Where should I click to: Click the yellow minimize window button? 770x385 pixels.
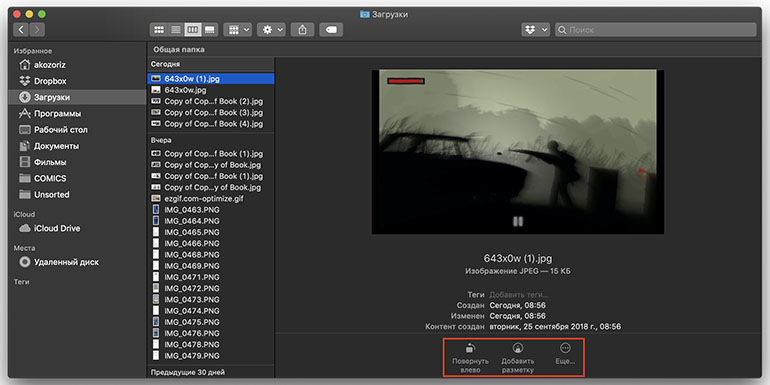29,14
